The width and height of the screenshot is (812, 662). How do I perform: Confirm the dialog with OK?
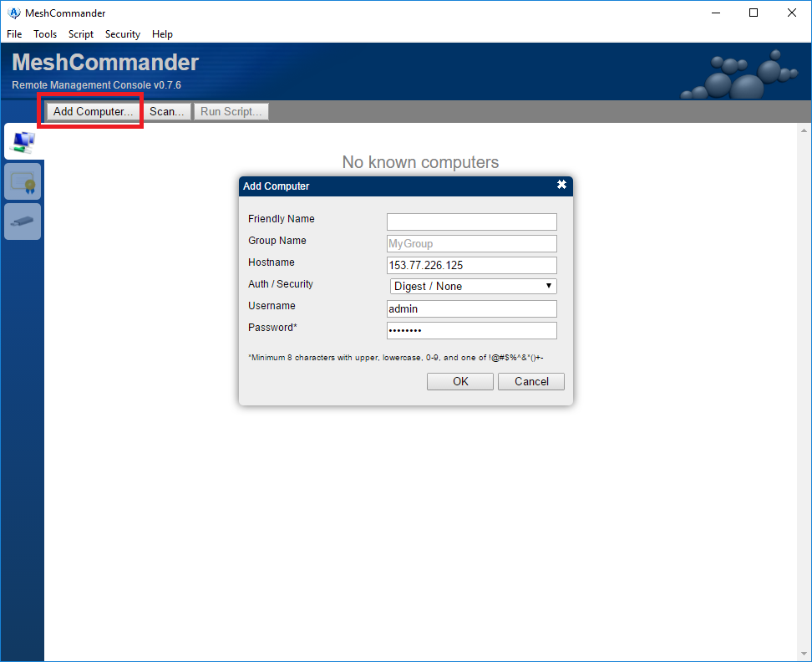click(459, 382)
